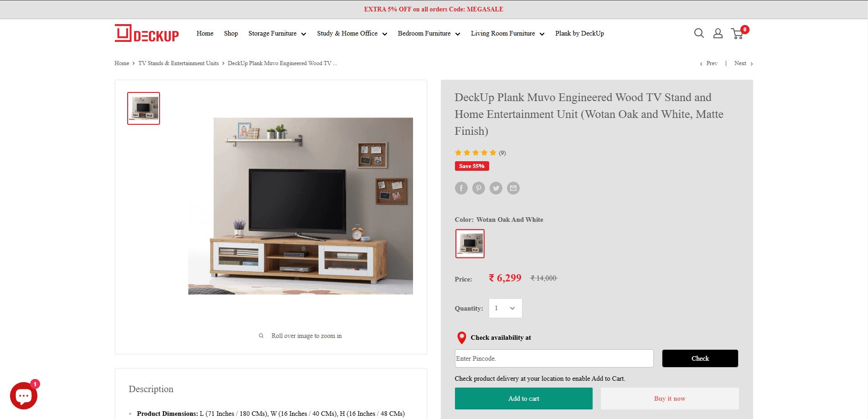Open the user account icon
868x419 pixels.
click(718, 33)
